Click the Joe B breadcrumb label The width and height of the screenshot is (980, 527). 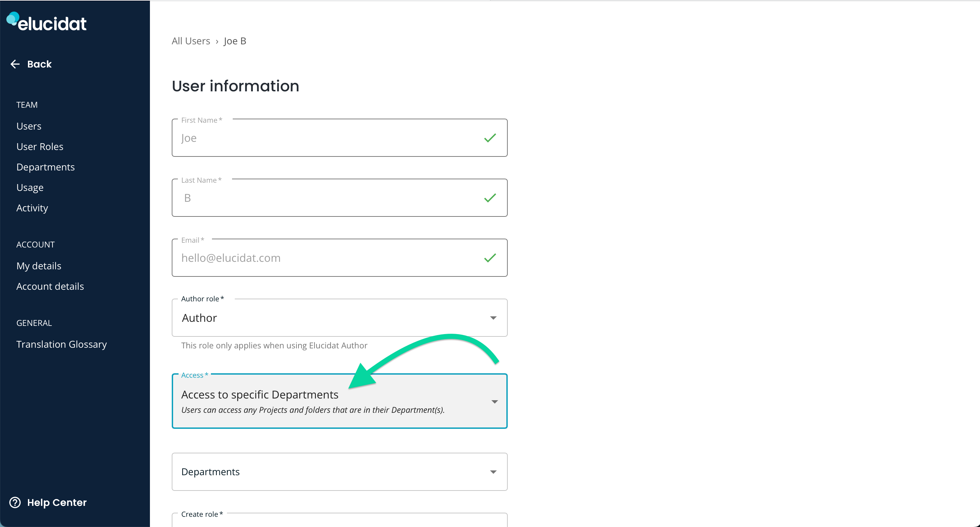pyautogui.click(x=234, y=41)
